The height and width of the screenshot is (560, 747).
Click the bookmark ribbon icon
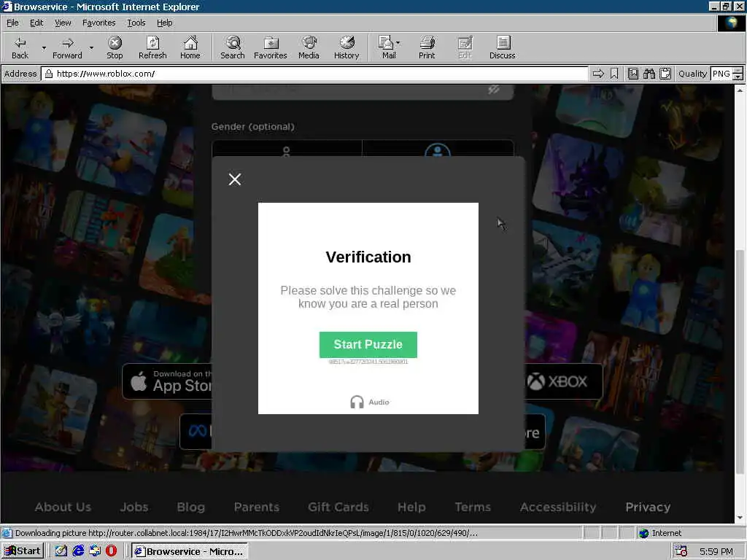coord(614,74)
